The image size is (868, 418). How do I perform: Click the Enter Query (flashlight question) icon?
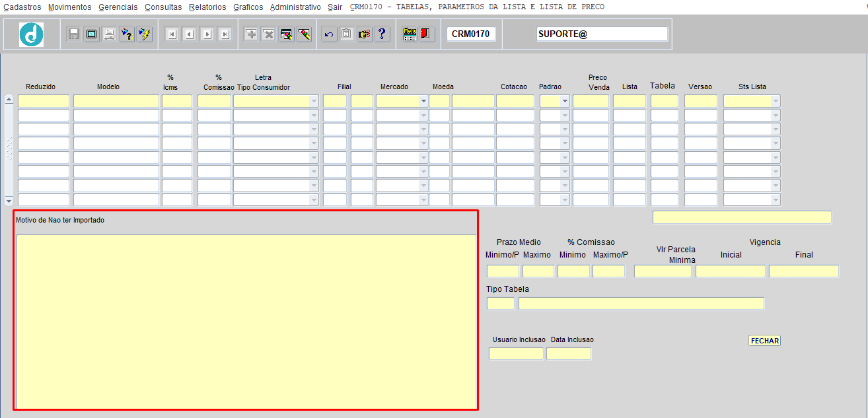pos(127,34)
